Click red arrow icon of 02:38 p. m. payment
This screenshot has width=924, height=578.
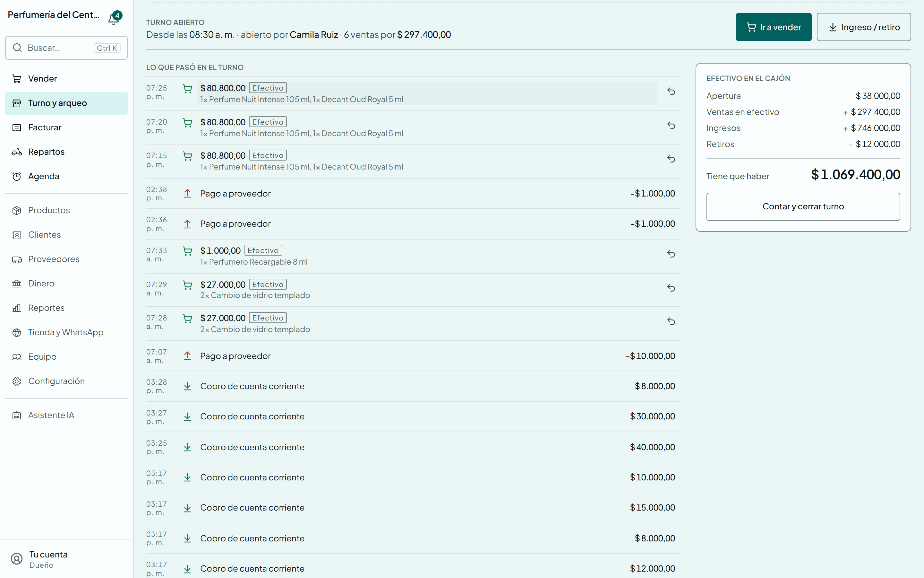click(187, 193)
